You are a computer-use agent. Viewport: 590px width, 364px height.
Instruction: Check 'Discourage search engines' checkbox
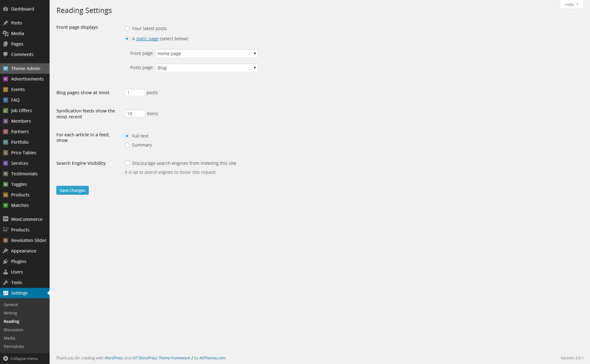point(127,163)
